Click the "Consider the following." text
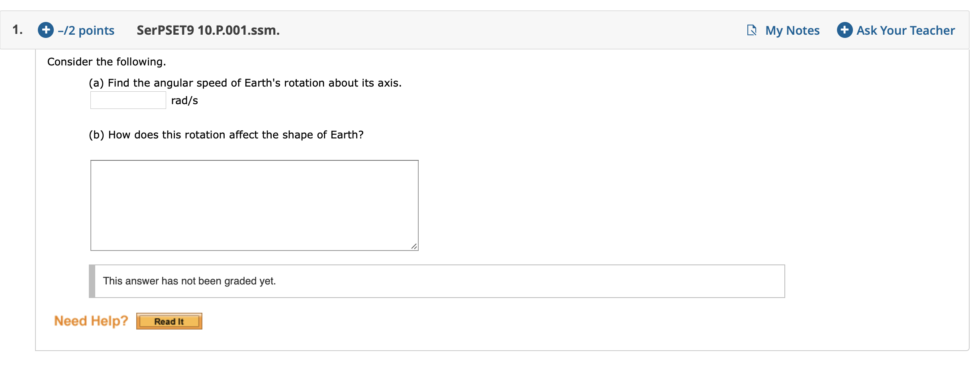 pyautogui.click(x=106, y=62)
